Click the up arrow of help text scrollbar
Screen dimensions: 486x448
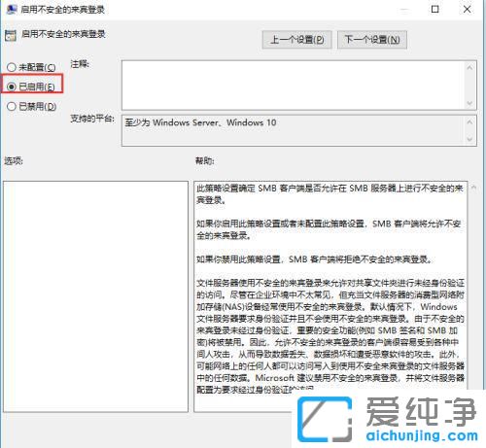[x=473, y=188]
